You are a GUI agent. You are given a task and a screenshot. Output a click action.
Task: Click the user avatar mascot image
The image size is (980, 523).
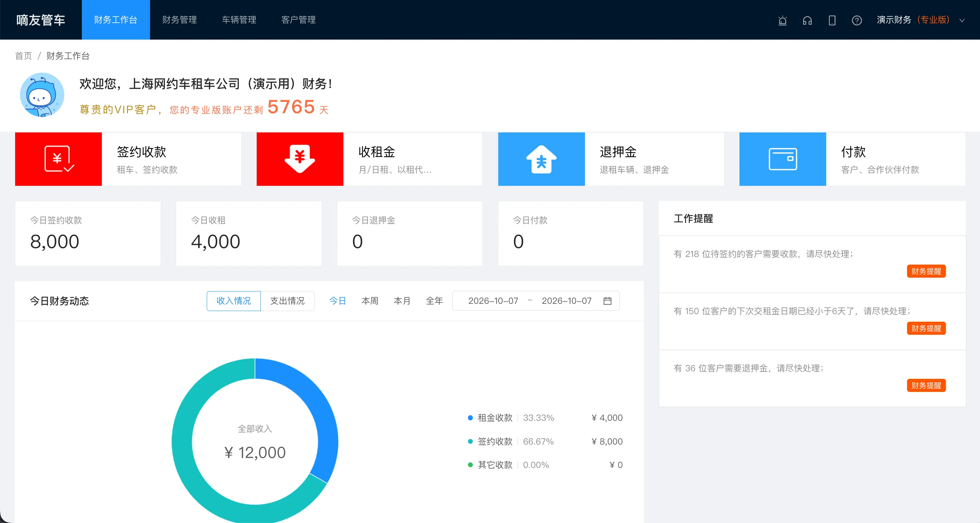point(42,95)
